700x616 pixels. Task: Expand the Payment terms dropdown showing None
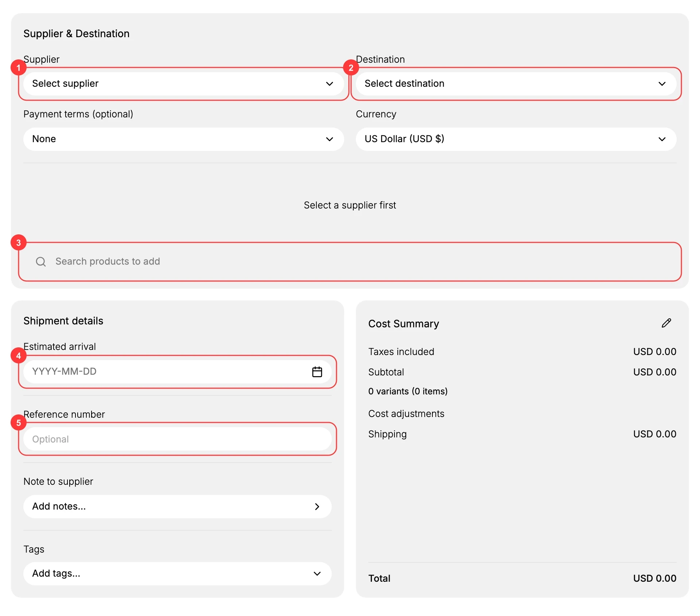(x=183, y=139)
